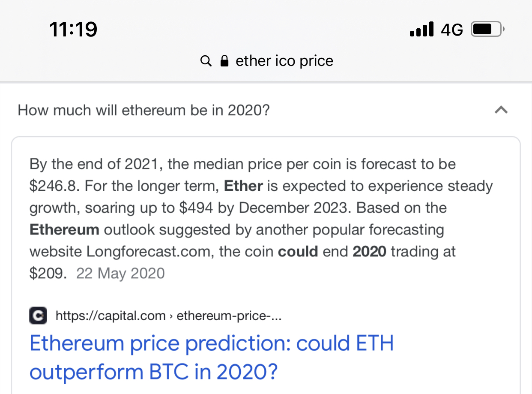Click "Longforecast.com" text in the snippet
The width and height of the screenshot is (532, 394).
(x=150, y=252)
